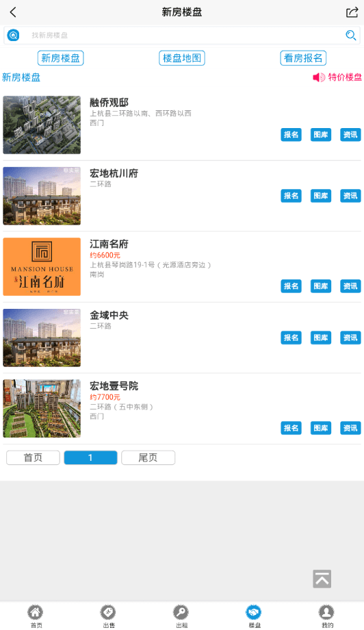Focus the 找新房楼盘 search field
364x630 pixels.
click(182, 36)
